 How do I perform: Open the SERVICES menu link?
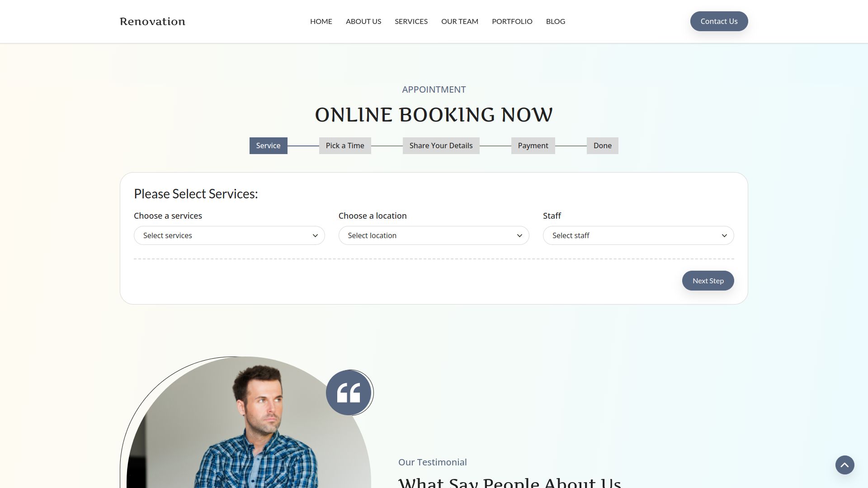click(411, 21)
